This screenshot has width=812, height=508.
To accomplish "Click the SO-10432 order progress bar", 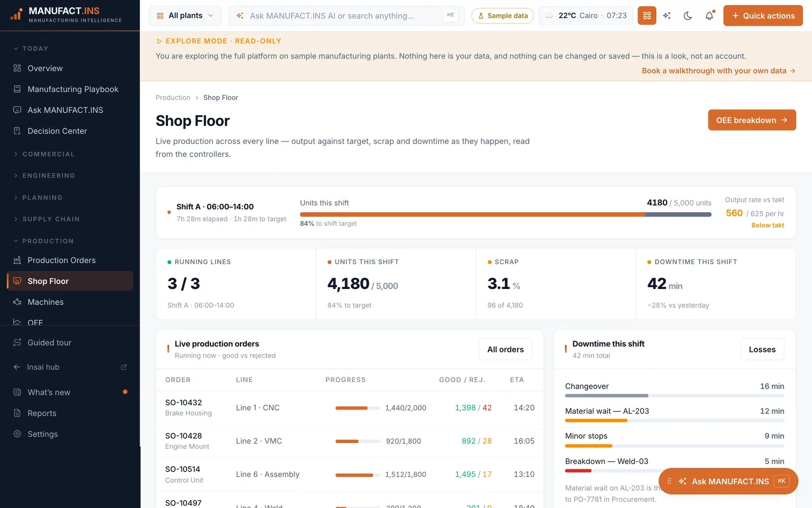I will 357,408.
